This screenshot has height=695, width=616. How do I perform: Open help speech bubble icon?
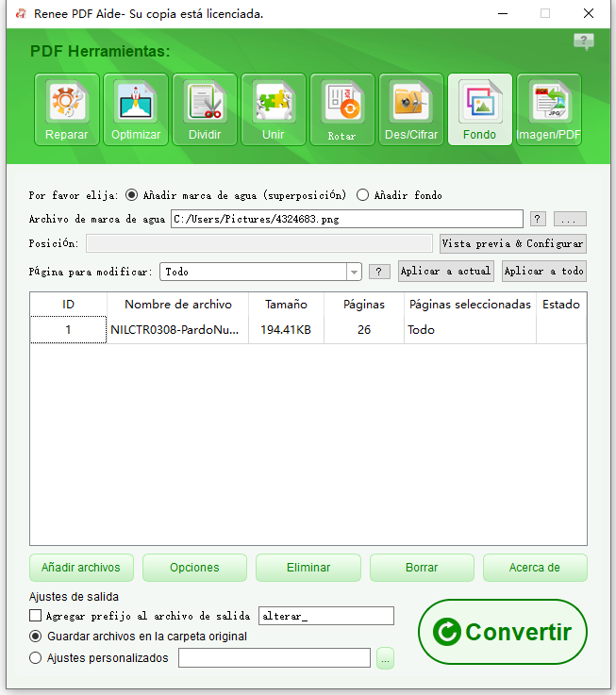[x=584, y=41]
